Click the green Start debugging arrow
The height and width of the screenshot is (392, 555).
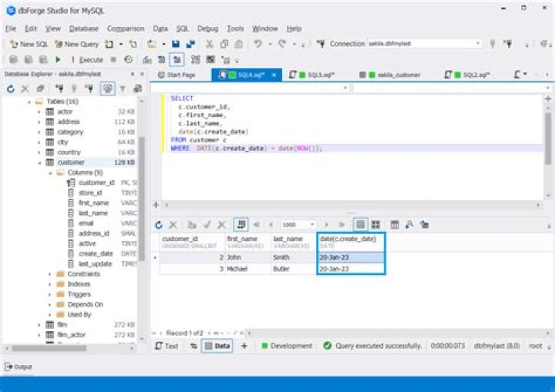(x=59, y=59)
